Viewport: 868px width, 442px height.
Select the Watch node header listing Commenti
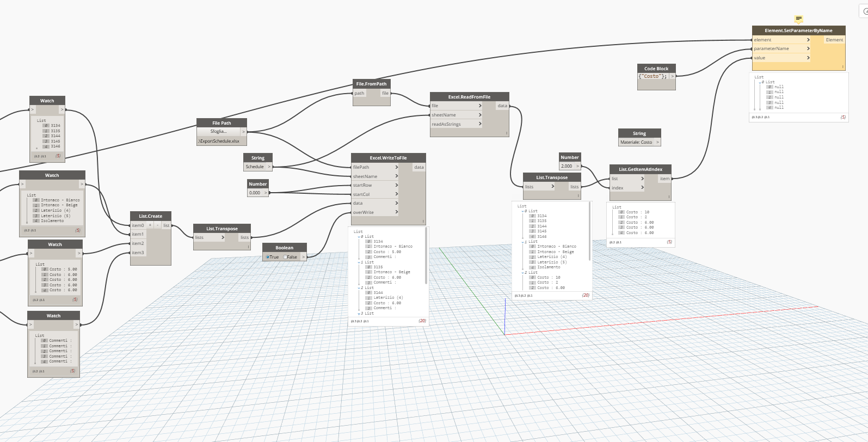(53, 316)
